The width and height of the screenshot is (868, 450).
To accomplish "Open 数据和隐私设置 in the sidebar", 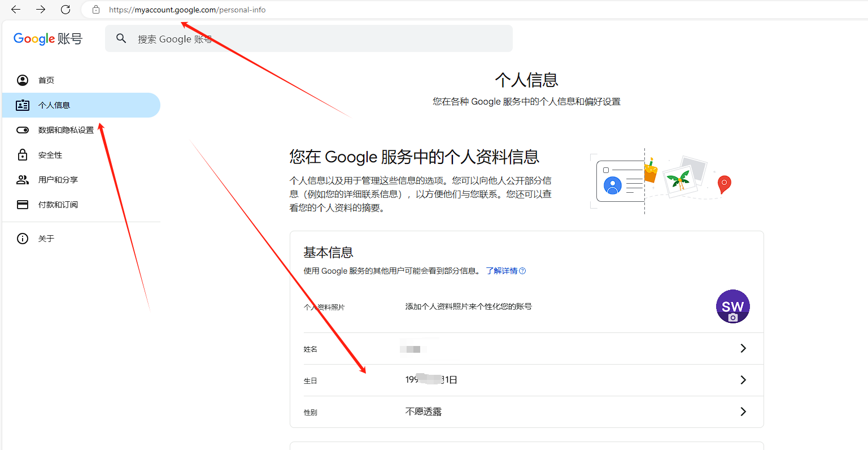I will pyautogui.click(x=81, y=130).
